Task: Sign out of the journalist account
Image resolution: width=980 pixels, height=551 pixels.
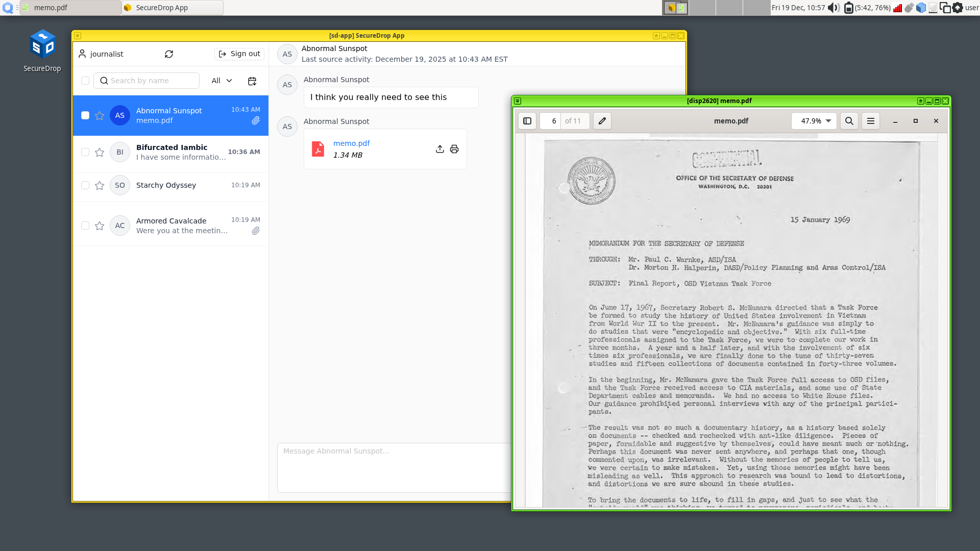Action: (x=239, y=54)
